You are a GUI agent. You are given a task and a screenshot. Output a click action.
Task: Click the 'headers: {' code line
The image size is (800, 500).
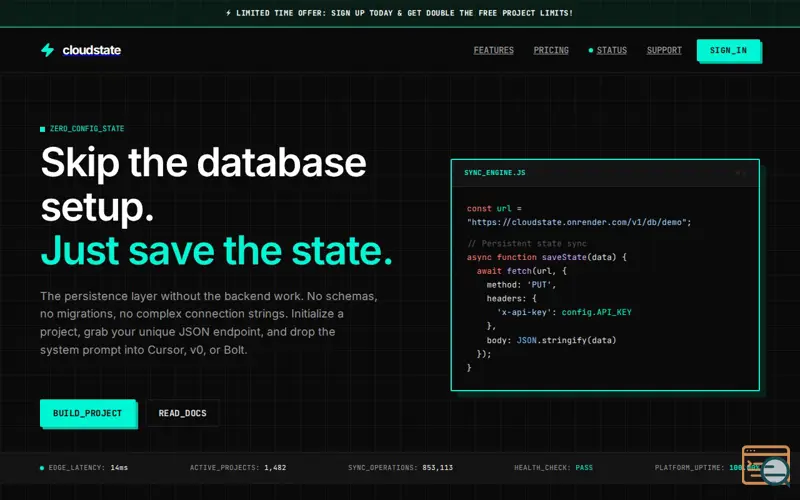click(x=511, y=298)
